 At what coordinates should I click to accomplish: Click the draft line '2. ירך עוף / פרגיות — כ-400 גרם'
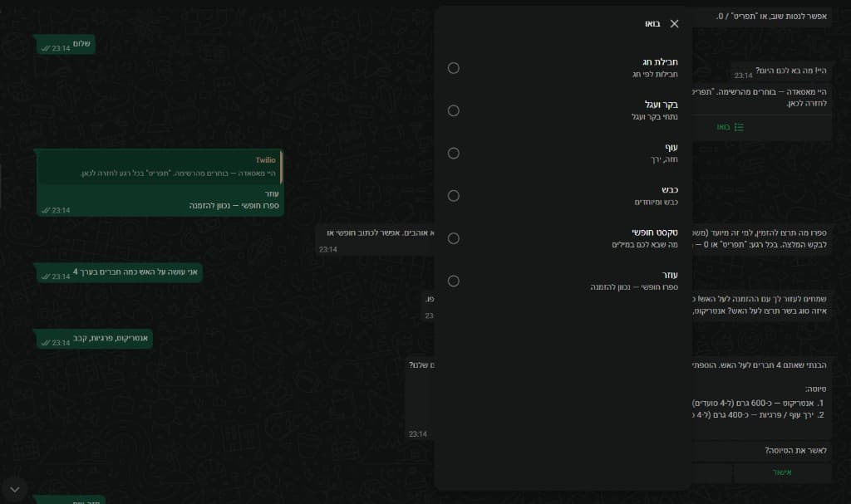point(759,415)
